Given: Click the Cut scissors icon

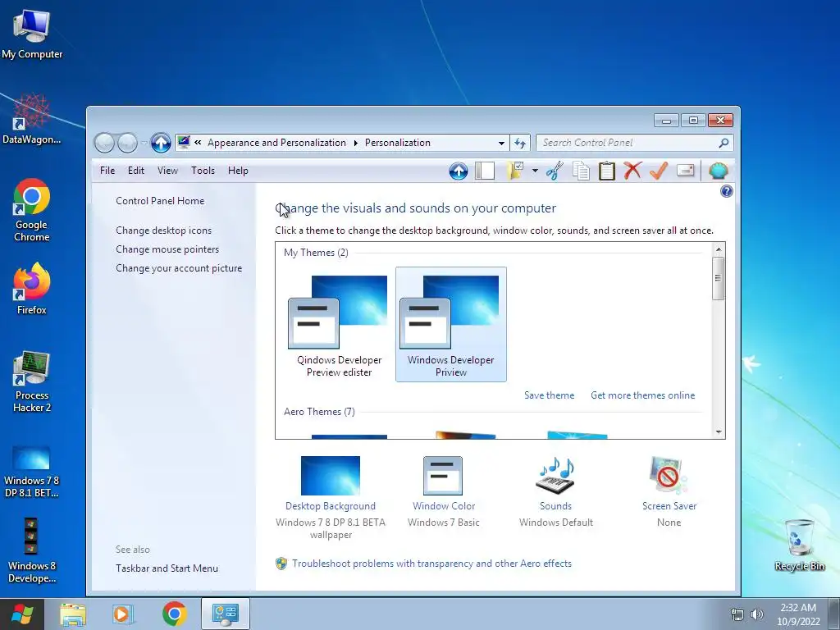Looking at the screenshot, I should click(555, 171).
